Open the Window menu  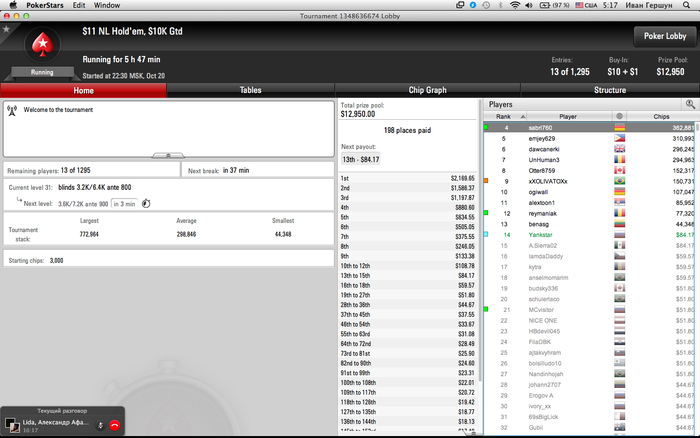click(x=107, y=5)
